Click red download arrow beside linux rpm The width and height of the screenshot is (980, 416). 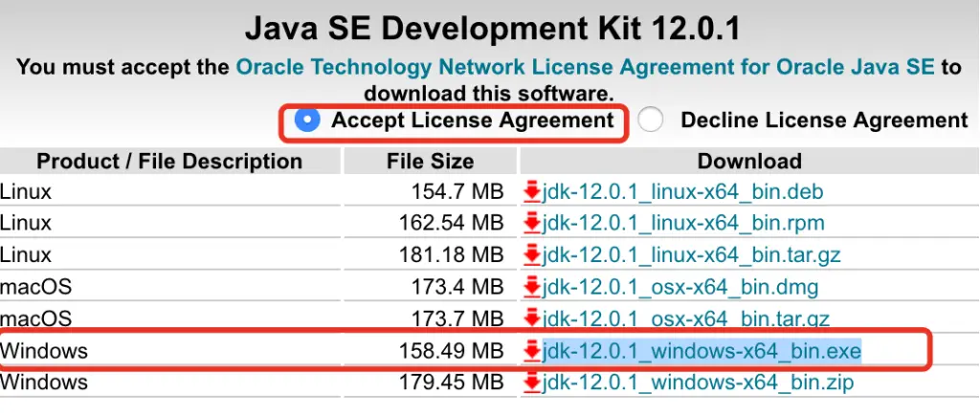pyautogui.click(x=532, y=224)
